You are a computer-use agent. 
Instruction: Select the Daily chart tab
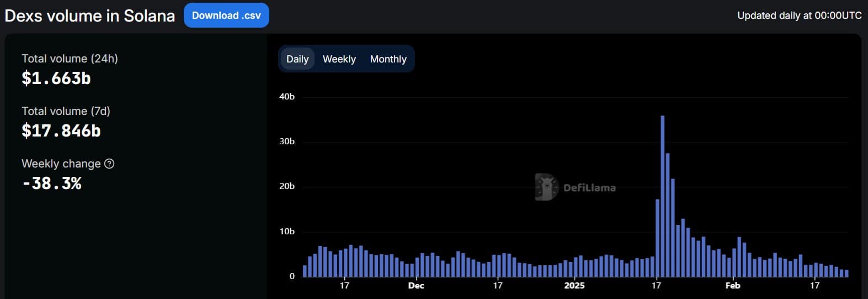(297, 59)
